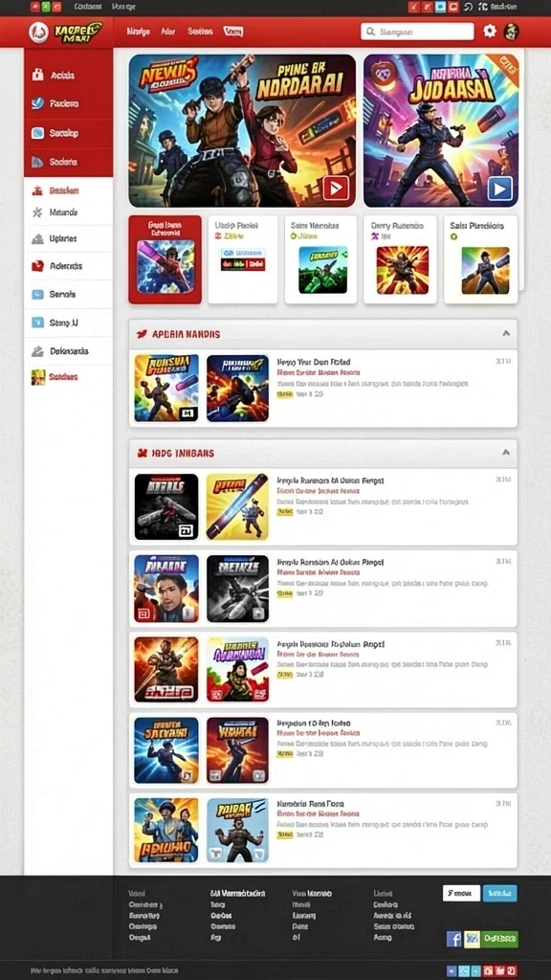Collapse the second red-titled section chevron
Viewport: 551px width, 980px height.
tap(506, 453)
